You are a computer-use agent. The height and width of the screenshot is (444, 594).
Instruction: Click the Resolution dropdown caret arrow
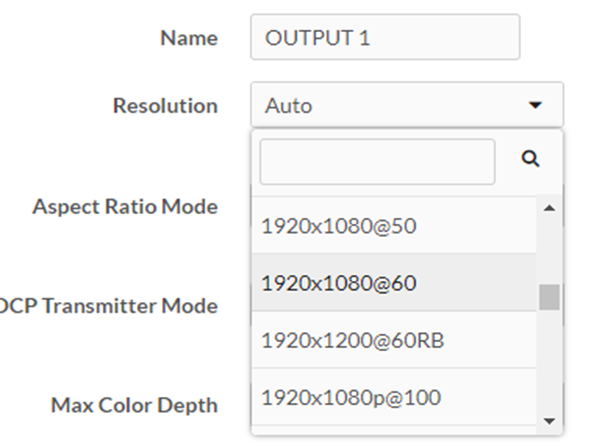point(535,105)
